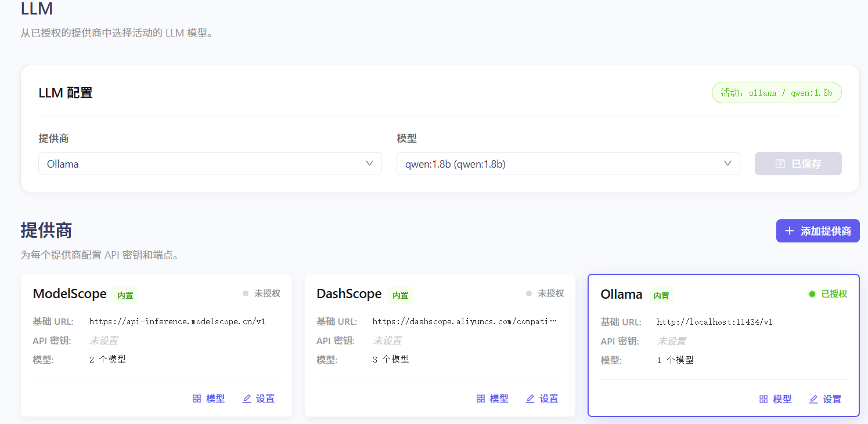This screenshot has height=424, width=868.
Task: Expand the 模型 qwen:1.8b dropdown
Action: [x=567, y=164]
